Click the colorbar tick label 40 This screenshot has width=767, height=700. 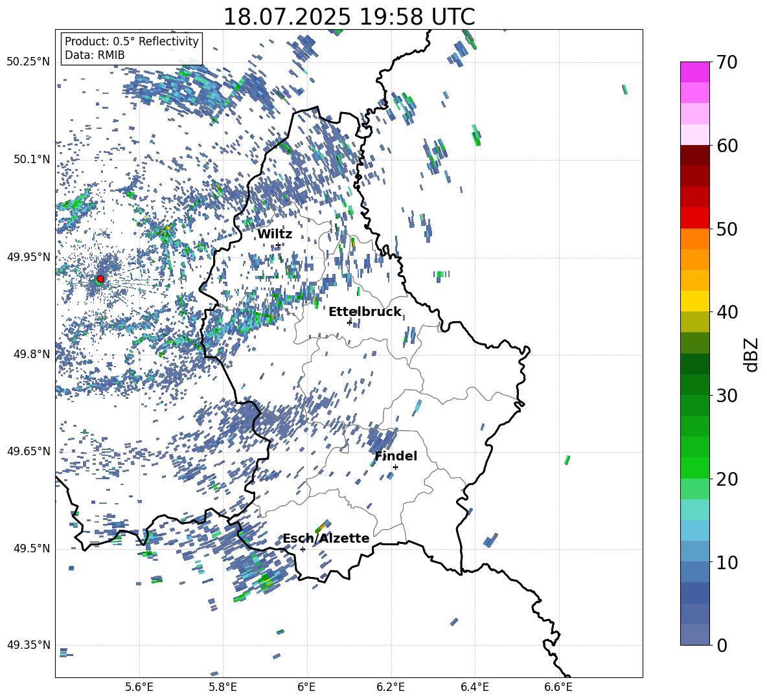click(x=727, y=312)
